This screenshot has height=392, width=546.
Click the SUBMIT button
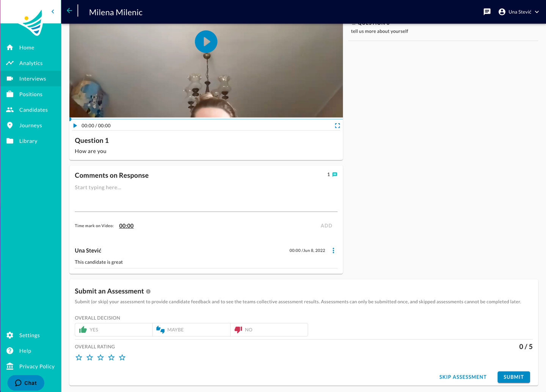[x=514, y=377]
